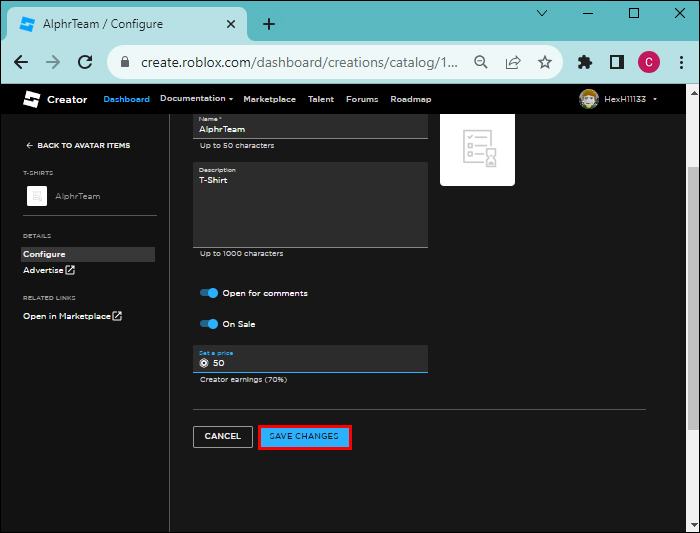The width and height of the screenshot is (700, 533).
Task: Go to the Forums nav item
Action: point(361,99)
